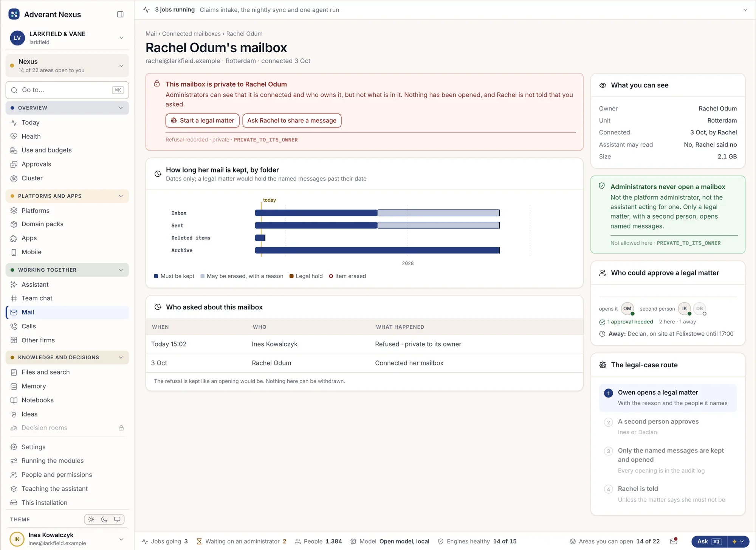Click the Apps puzzle icon
Viewport: 756px width, 550px height.
(x=14, y=238)
